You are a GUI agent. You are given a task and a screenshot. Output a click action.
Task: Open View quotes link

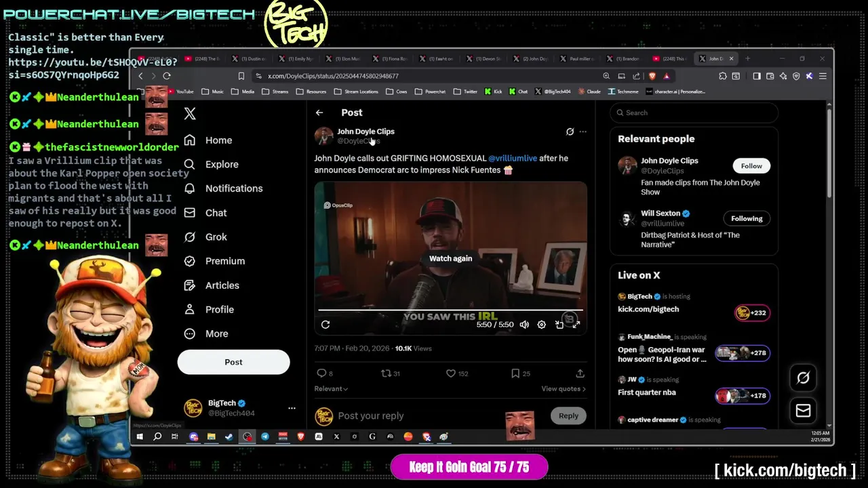pyautogui.click(x=564, y=389)
